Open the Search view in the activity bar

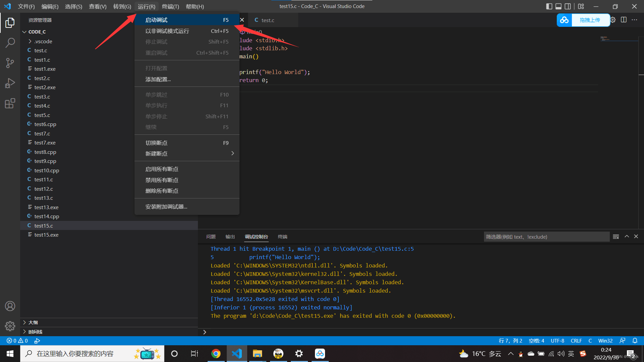point(10,43)
